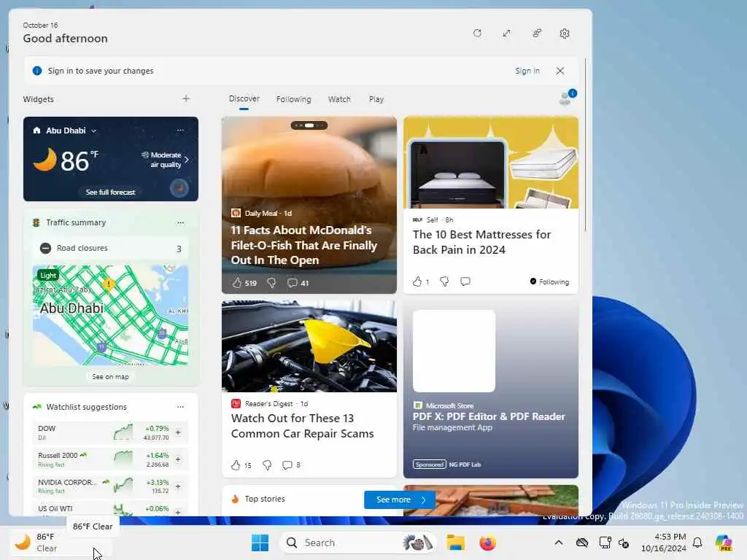Open Watchlist suggestions more options
The height and width of the screenshot is (560, 747).
[x=180, y=407]
